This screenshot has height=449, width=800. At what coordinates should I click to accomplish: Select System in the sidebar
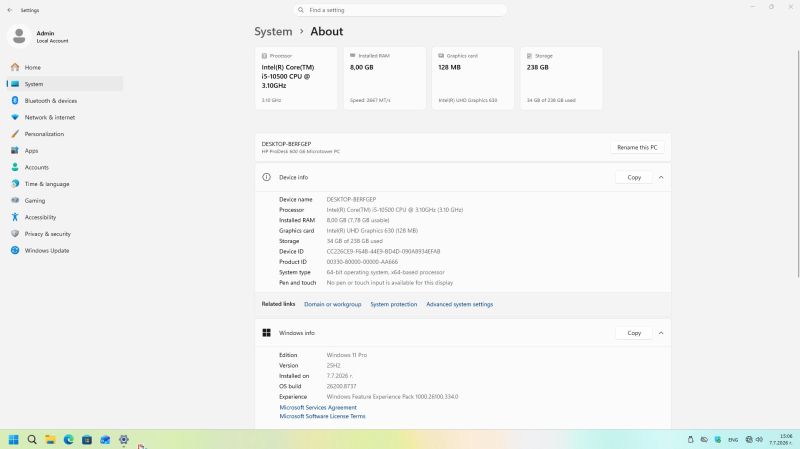[64, 84]
